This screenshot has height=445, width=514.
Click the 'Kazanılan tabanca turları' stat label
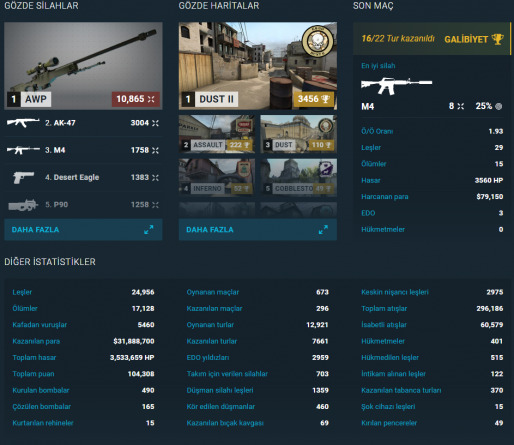(x=401, y=390)
